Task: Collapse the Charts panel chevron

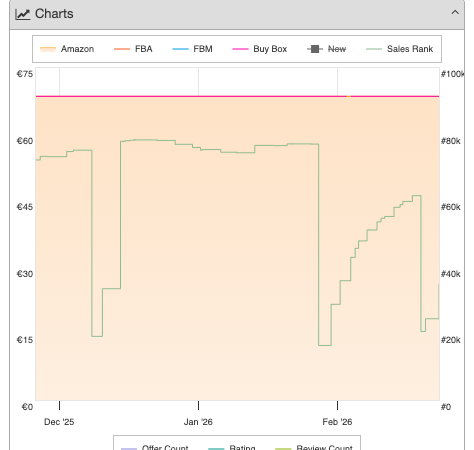Action: pyautogui.click(x=455, y=13)
